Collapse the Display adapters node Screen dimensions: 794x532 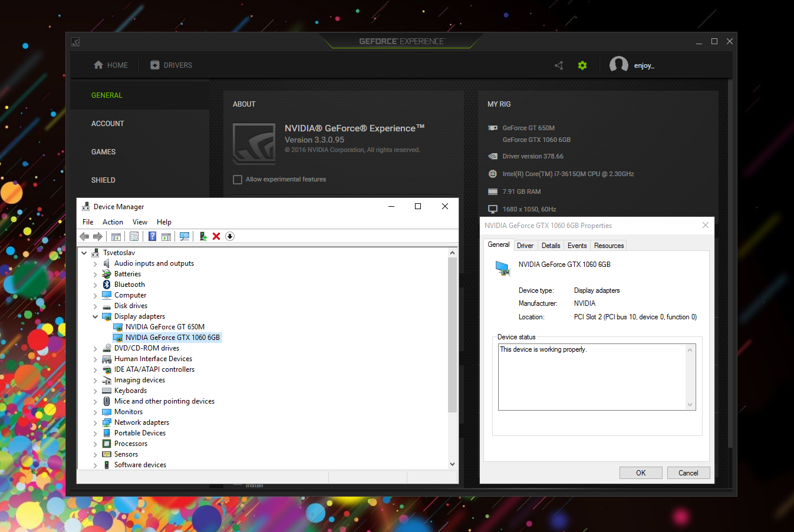click(x=95, y=316)
